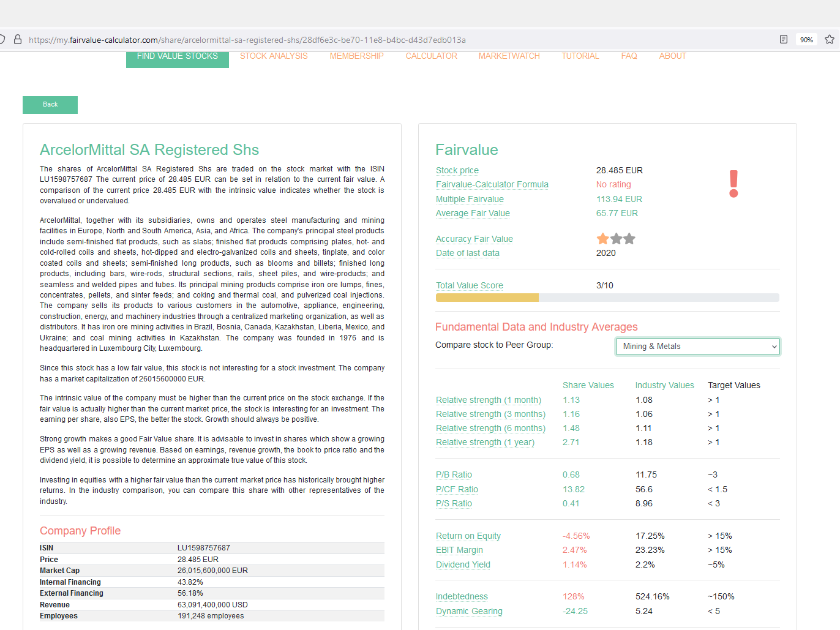Click the 524.16% industry indebtedness value

click(x=653, y=596)
